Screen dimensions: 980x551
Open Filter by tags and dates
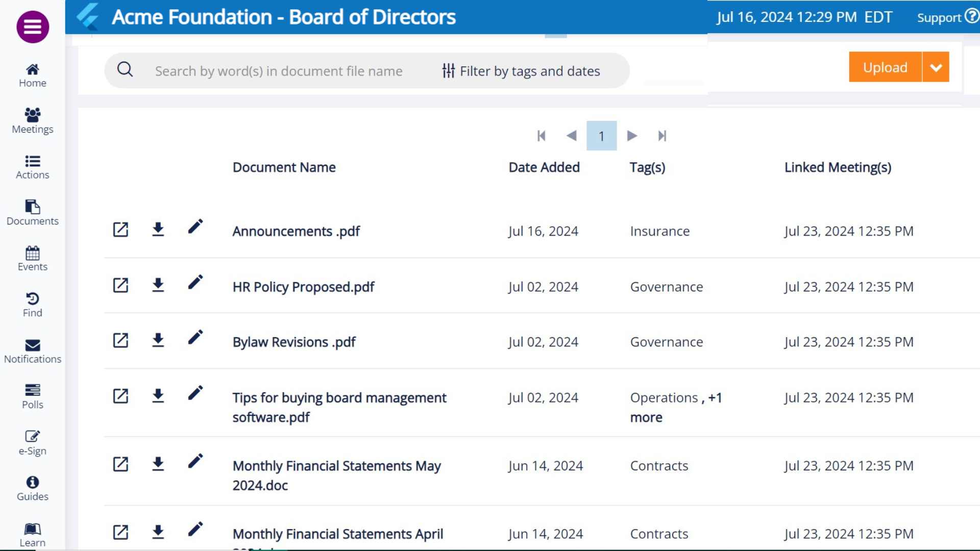(521, 71)
